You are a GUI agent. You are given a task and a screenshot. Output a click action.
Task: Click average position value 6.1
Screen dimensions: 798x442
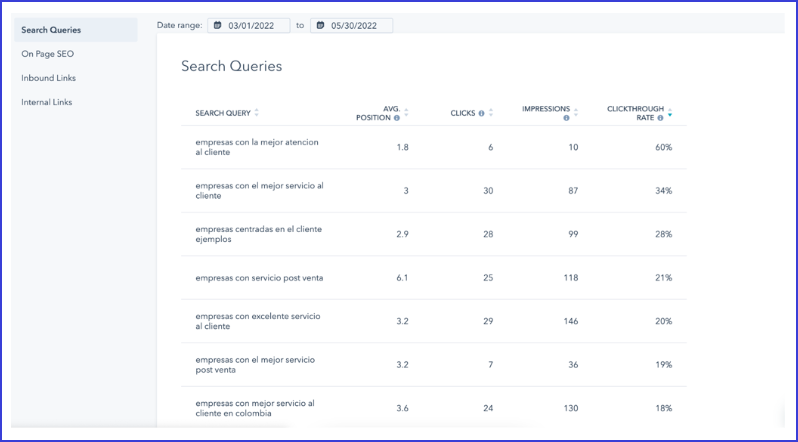tap(402, 278)
